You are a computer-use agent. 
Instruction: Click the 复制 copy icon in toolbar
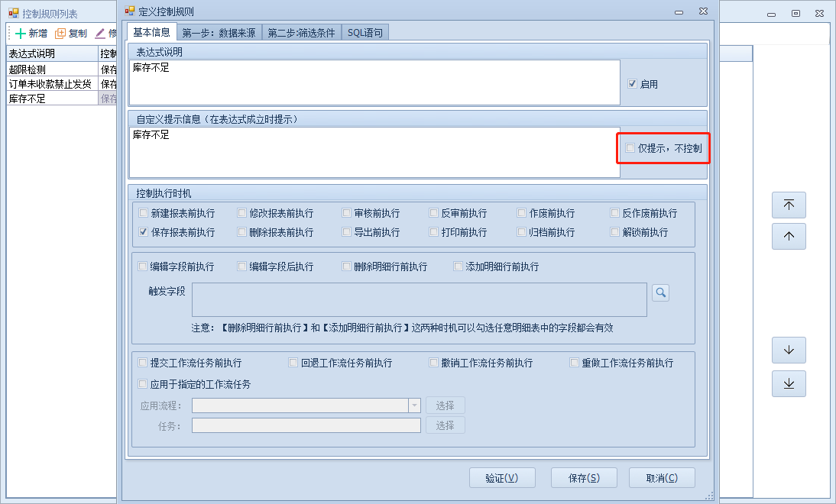[60, 34]
